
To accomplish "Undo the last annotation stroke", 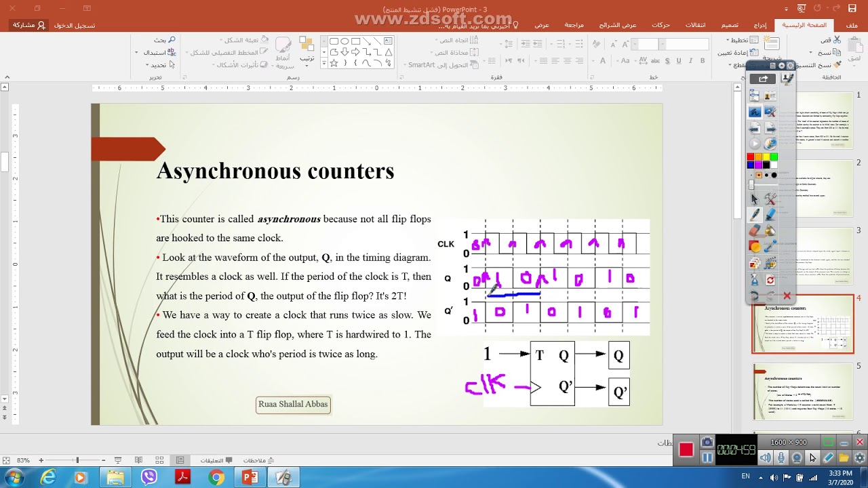I will click(754, 296).
